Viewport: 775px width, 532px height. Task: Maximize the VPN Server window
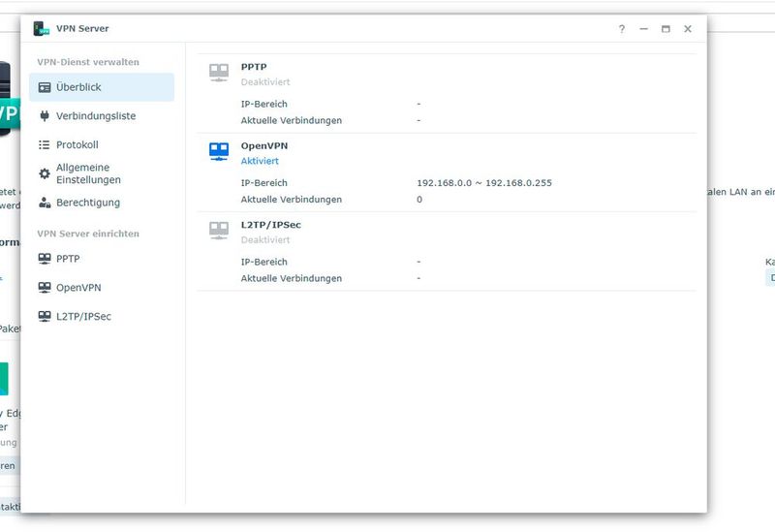(666, 29)
